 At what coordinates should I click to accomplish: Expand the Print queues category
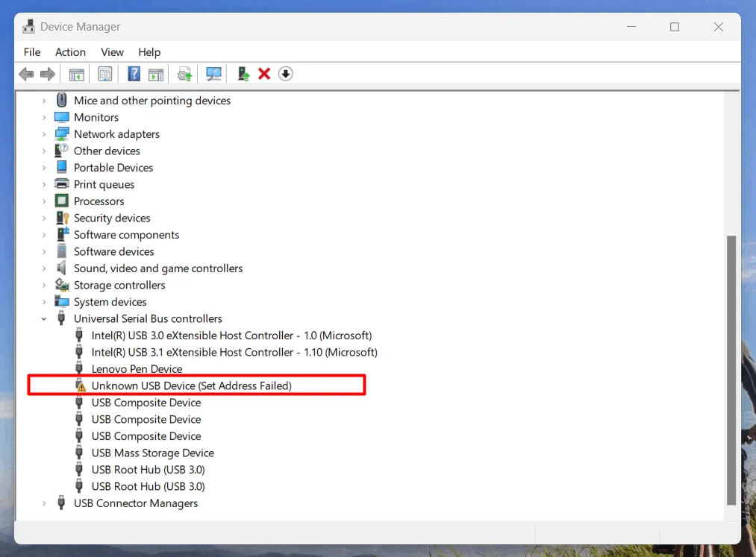point(44,184)
